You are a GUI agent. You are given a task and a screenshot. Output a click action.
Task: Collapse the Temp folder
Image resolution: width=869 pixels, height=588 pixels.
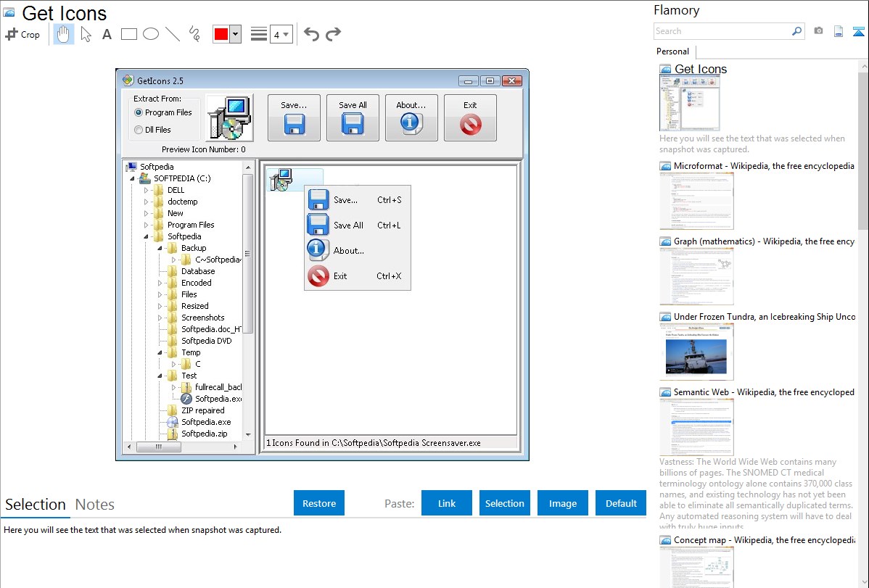tap(160, 352)
